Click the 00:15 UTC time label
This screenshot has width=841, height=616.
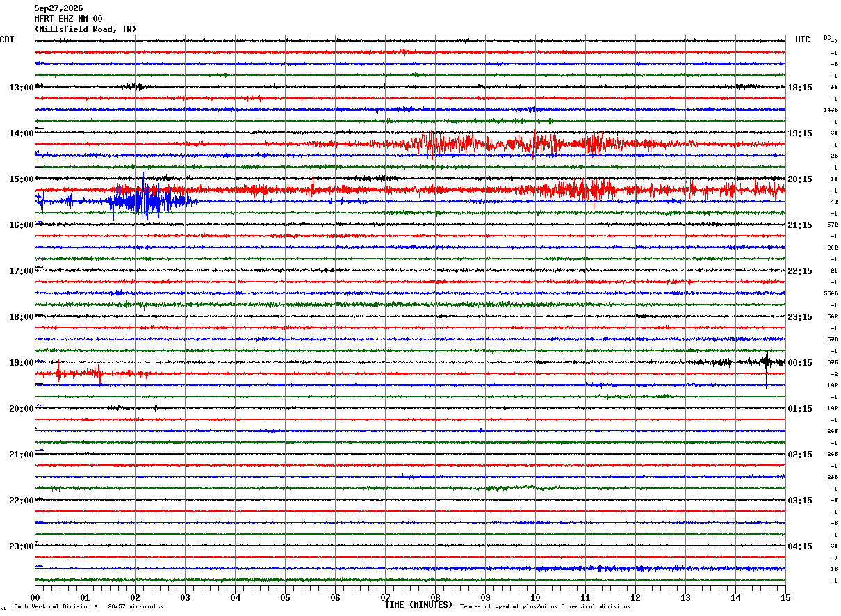click(x=800, y=363)
